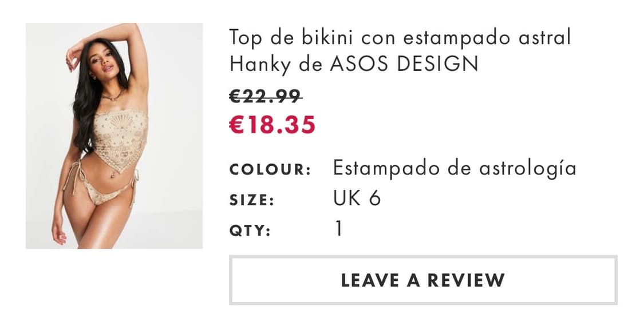The image size is (644, 310).
Task: Click the QTY label
Action: point(250,231)
